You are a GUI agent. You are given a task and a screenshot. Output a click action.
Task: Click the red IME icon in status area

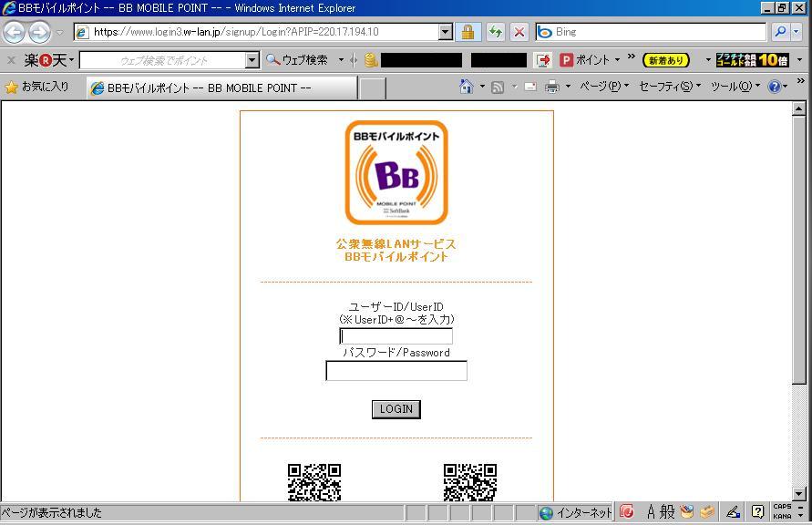tap(627, 512)
